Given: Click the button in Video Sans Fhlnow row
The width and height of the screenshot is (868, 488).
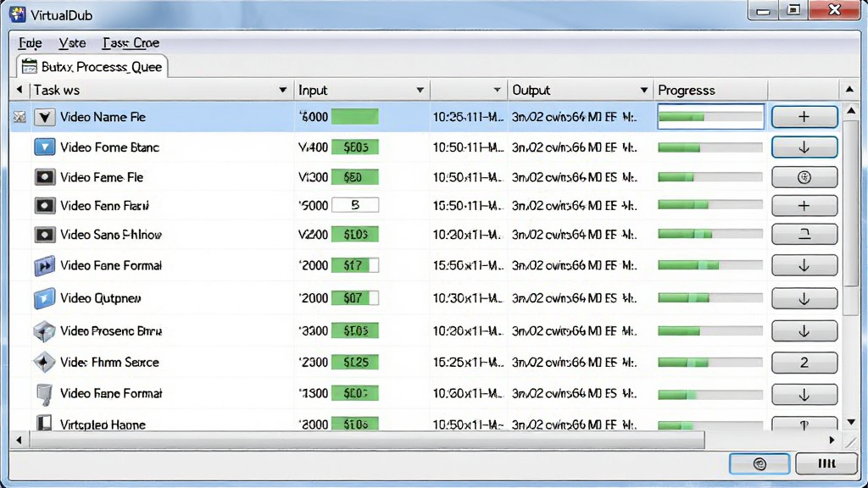Looking at the screenshot, I should (x=804, y=235).
